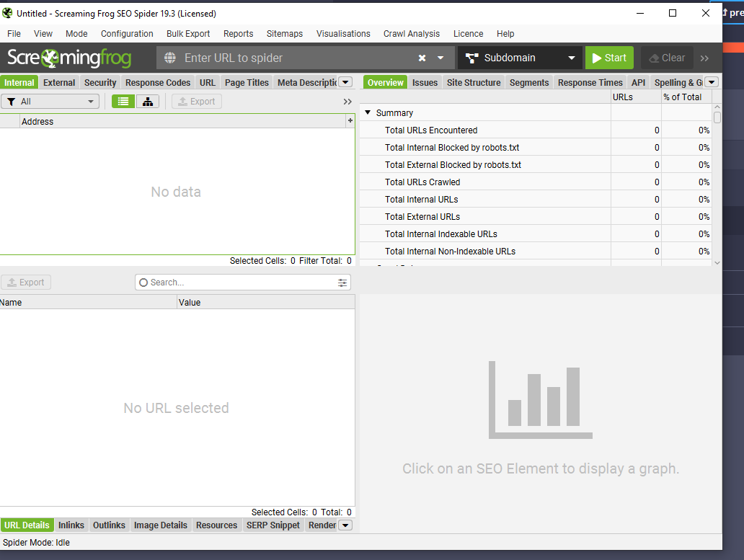Select Total URLs Encountered row
The width and height of the screenshot is (744, 560).
click(x=536, y=130)
